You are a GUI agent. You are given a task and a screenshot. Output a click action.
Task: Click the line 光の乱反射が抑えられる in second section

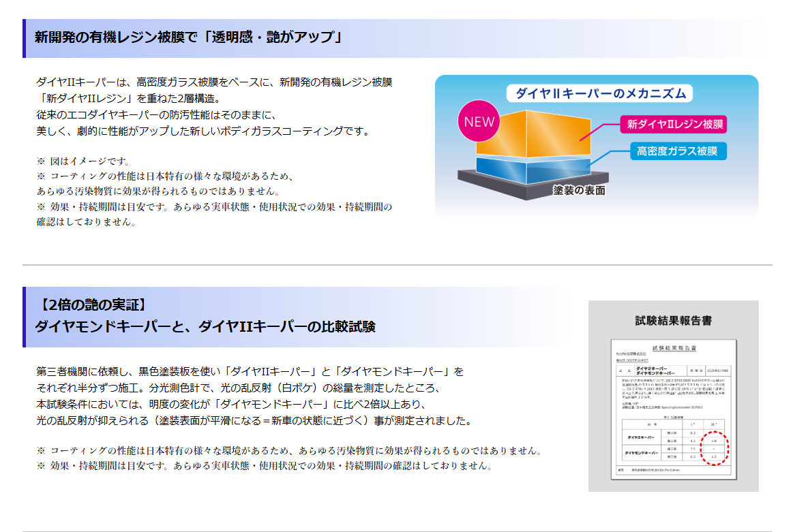[x=254, y=420]
